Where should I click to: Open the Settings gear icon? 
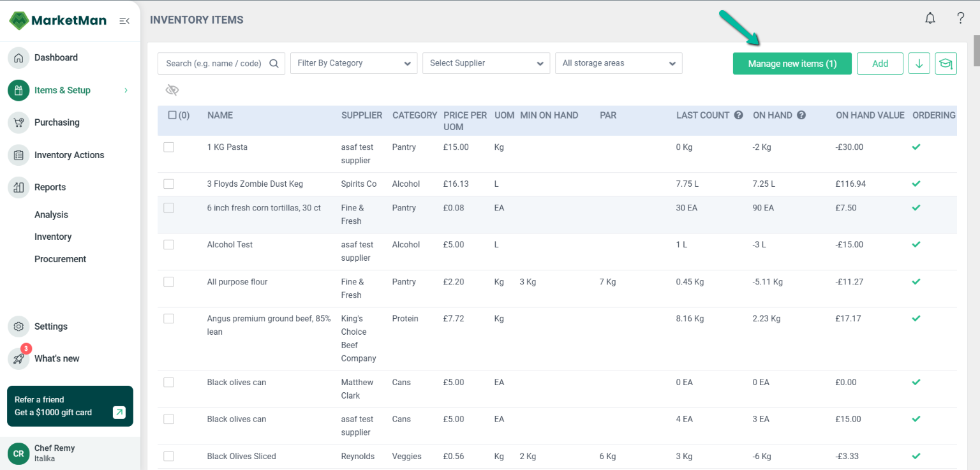point(19,326)
